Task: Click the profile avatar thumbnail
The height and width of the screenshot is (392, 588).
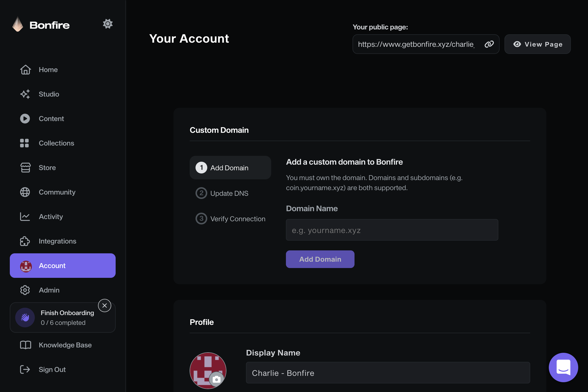Action: pos(208,370)
